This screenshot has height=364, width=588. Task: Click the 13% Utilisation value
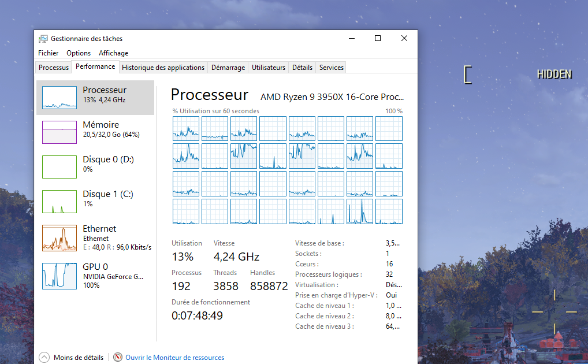tap(183, 257)
